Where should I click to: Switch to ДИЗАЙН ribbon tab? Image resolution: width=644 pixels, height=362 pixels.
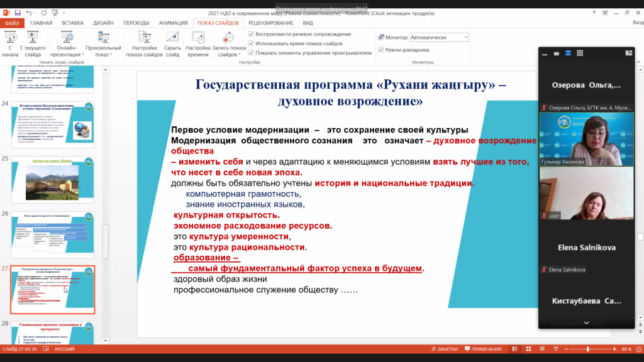(x=103, y=23)
